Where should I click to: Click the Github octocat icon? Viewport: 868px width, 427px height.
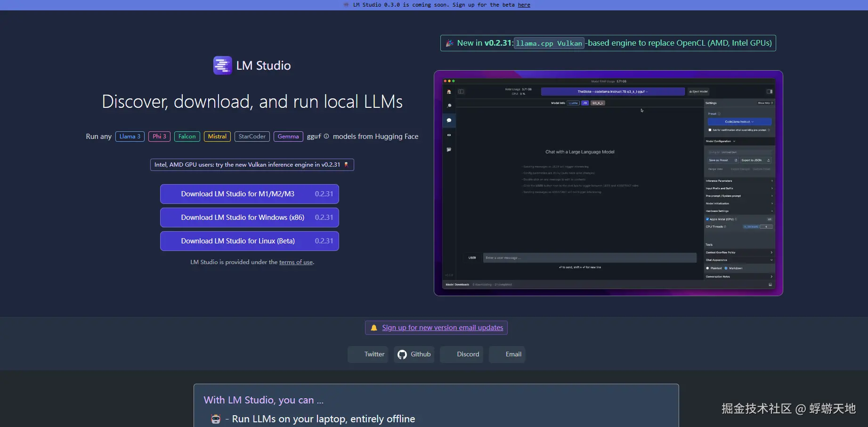point(402,354)
